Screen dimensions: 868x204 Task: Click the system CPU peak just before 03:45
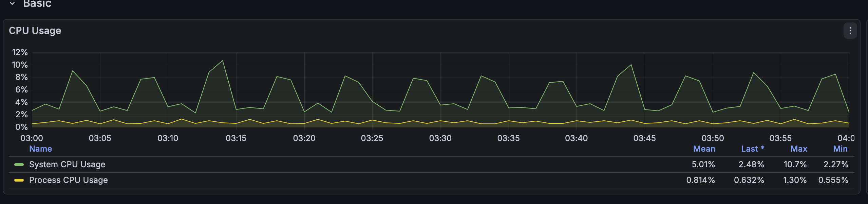point(631,65)
